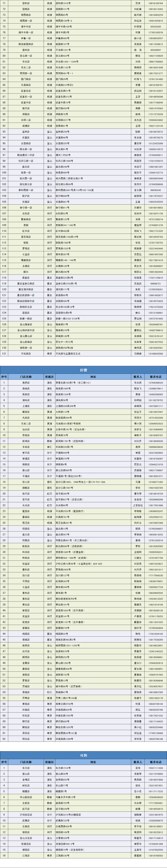This screenshot has width=167, height=868.
Task: Select 联系电话 header in the 好德 table
Action: (156, 377)
